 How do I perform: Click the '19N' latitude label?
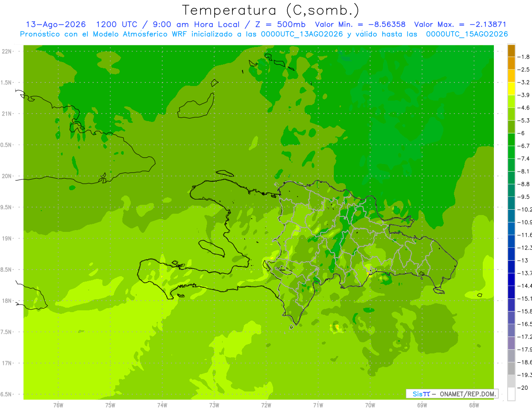click(x=7, y=239)
